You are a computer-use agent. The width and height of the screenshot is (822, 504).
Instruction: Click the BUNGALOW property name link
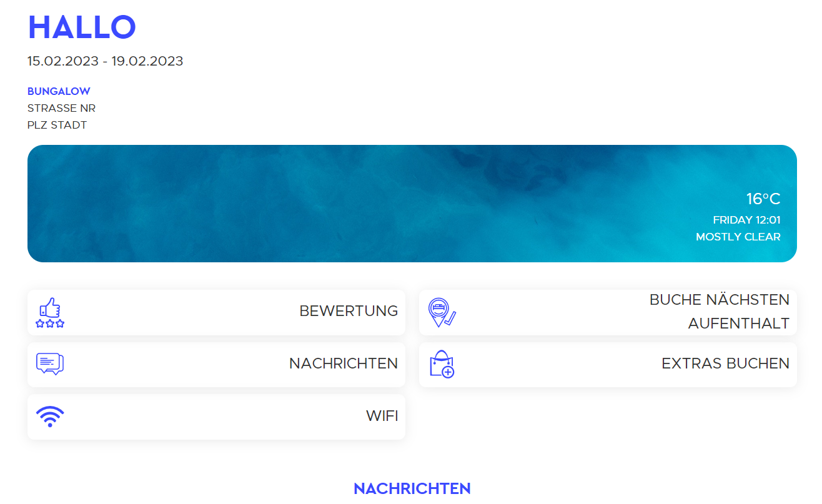59,92
